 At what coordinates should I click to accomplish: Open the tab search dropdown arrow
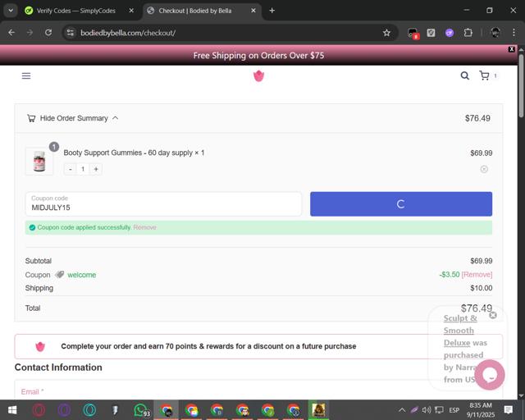click(x=11, y=11)
